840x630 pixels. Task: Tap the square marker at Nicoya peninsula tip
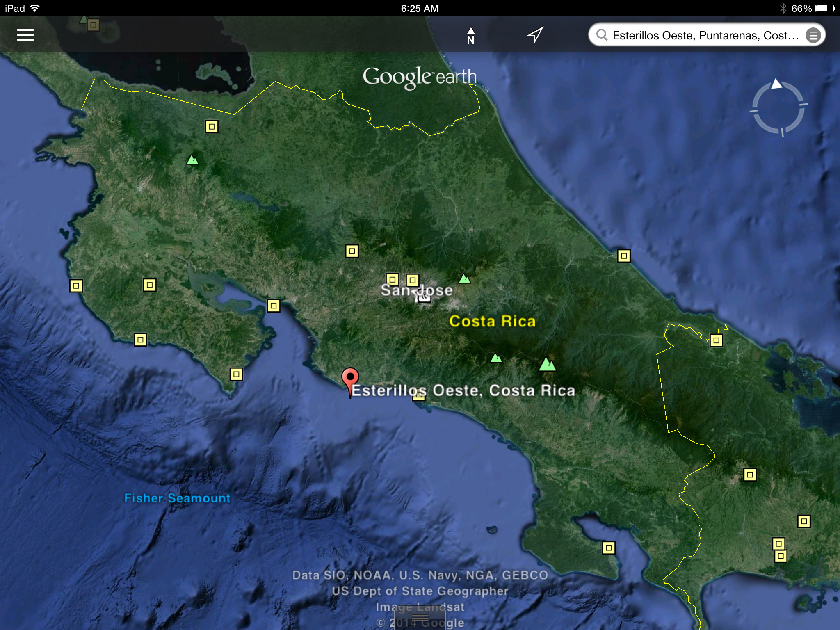click(x=236, y=374)
